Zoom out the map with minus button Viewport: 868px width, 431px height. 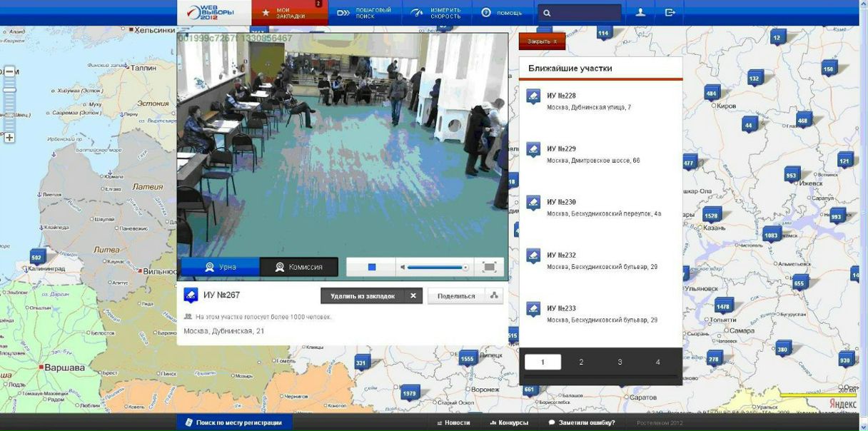point(9,72)
